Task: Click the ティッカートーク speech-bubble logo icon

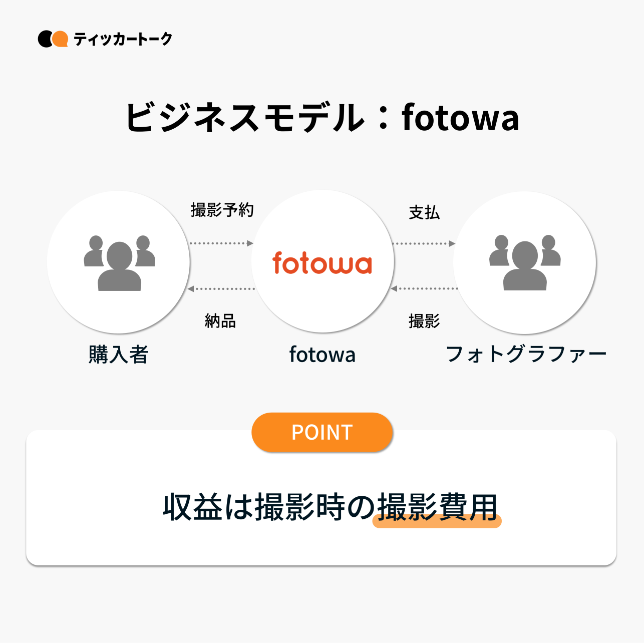Action: click(x=53, y=39)
